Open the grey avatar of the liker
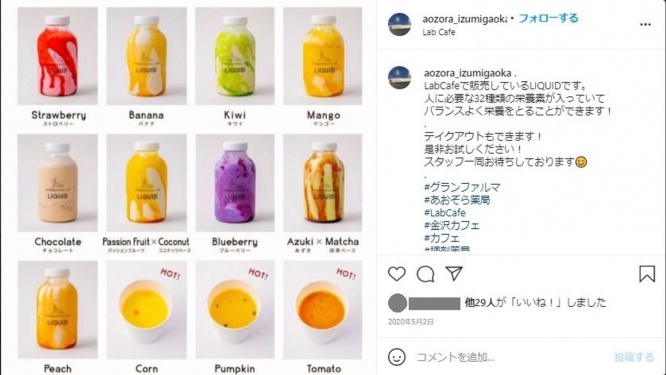This screenshot has height=375, width=666. 398,303
